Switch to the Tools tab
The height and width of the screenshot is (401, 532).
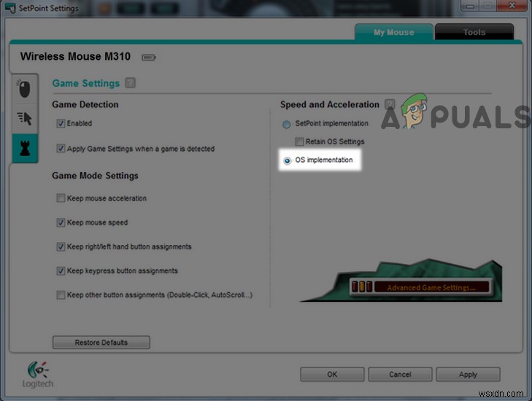click(x=474, y=32)
